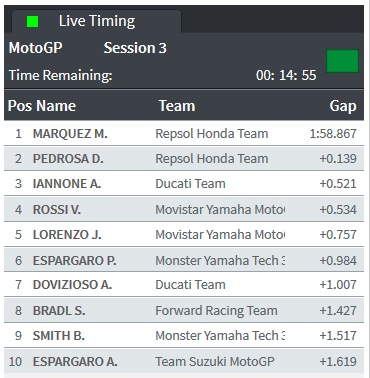This screenshot has height=378, width=370.
Task: Click IANNONE A. rider name
Action: click(67, 184)
